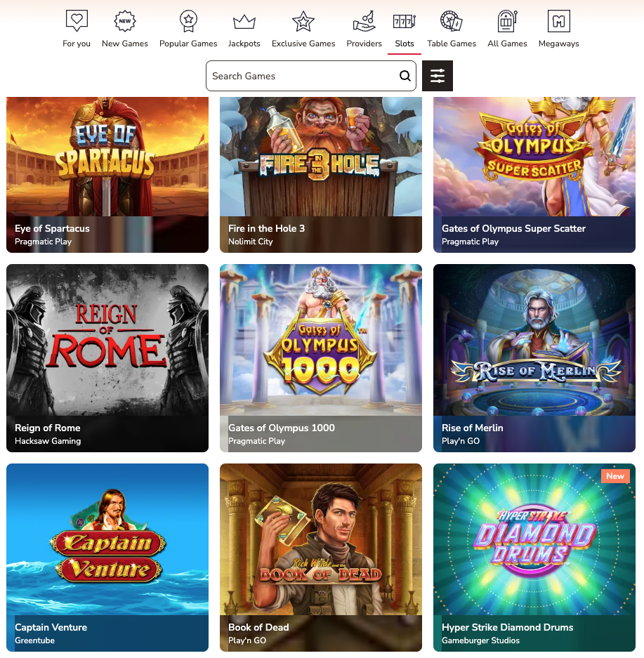
Task: Focus the Search Games input field
Action: click(302, 76)
